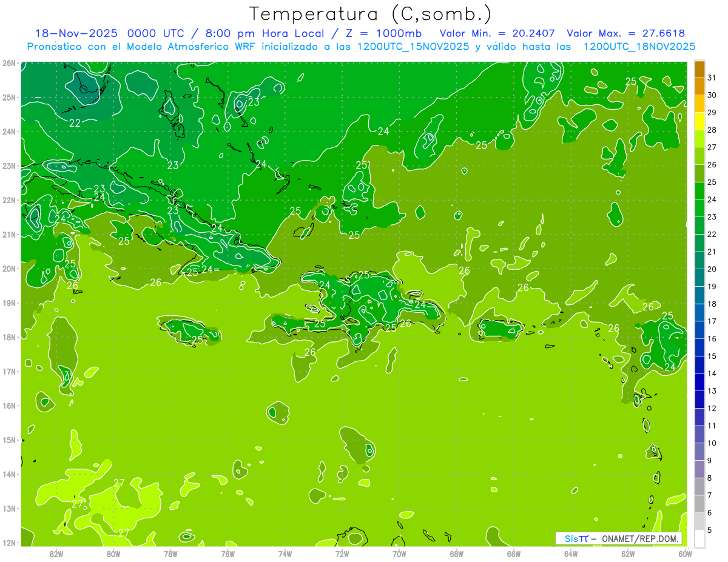
Task: Click legend scale value "8"
Action: tap(710, 478)
